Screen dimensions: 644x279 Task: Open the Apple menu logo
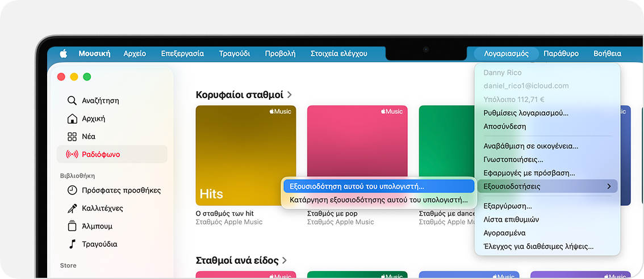pyautogui.click(x=63, y=53)
